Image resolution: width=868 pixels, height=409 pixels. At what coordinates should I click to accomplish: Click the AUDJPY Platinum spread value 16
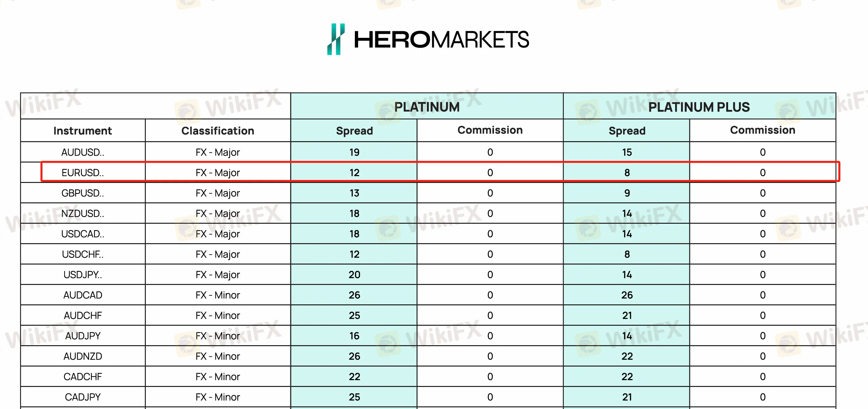click(x=354, y=336)
